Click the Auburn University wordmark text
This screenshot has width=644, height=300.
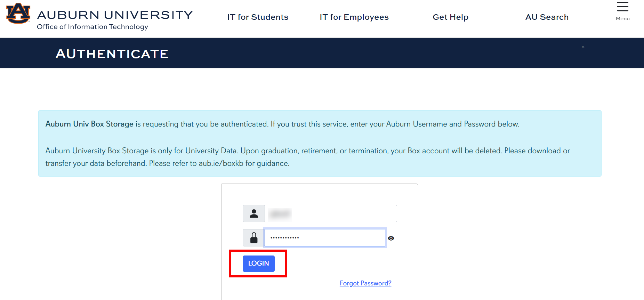click(115, 15)
